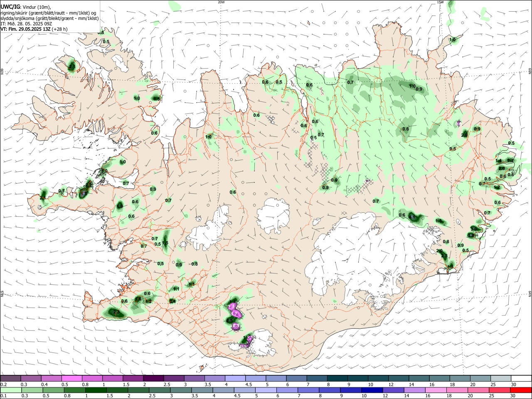Click the "20W" longitude label

point(222,2)
